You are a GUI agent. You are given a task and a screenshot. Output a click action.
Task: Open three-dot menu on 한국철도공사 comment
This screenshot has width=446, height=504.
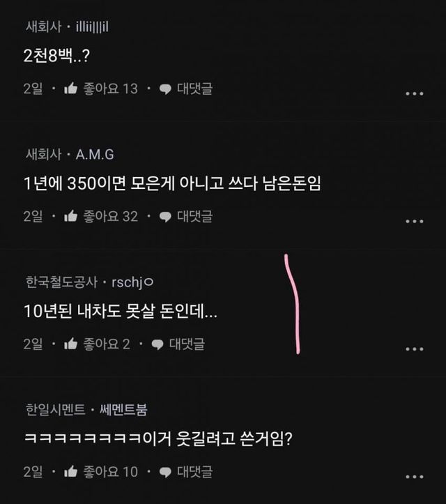pyautogui.click(x=414, y=349)
